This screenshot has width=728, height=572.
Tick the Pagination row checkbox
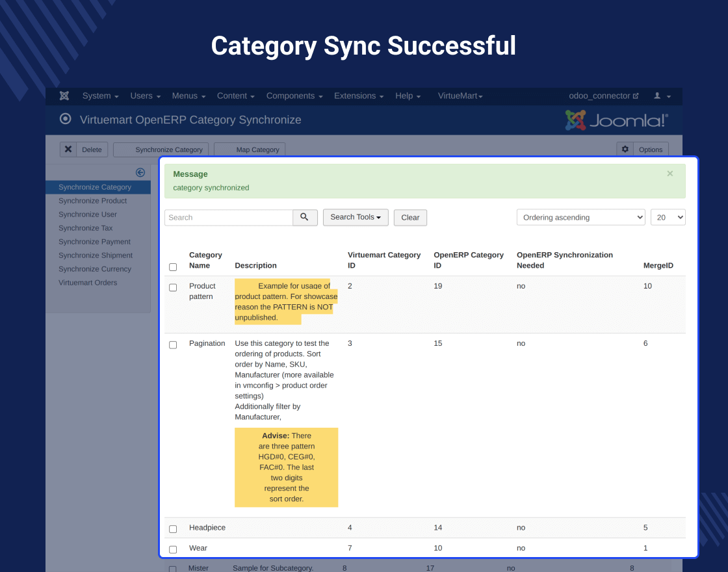(x=173, y=345)
